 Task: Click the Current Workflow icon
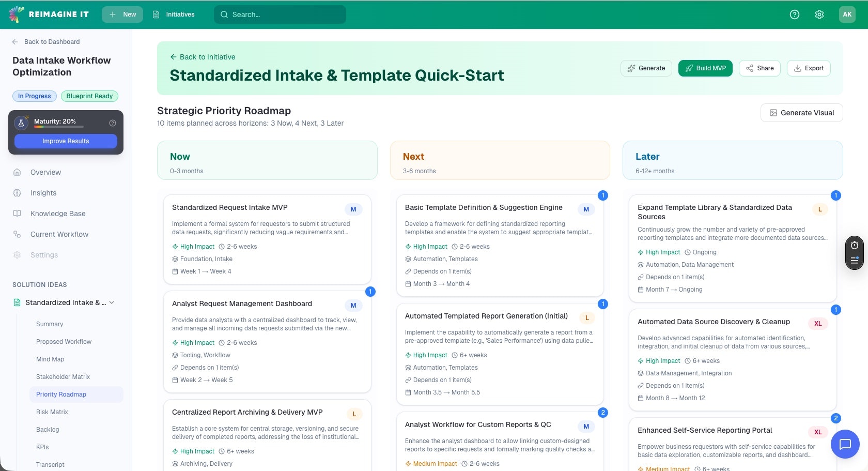point(16,234)
